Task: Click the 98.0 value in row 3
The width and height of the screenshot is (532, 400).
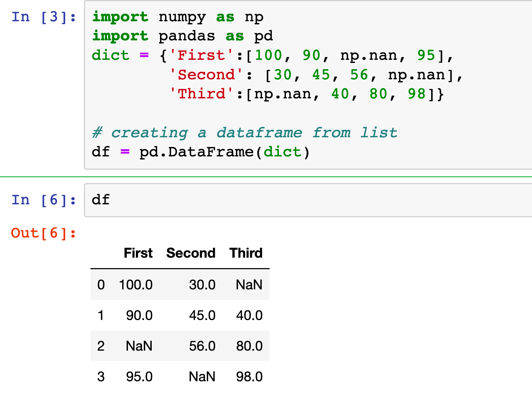Action: click(249, 377)
